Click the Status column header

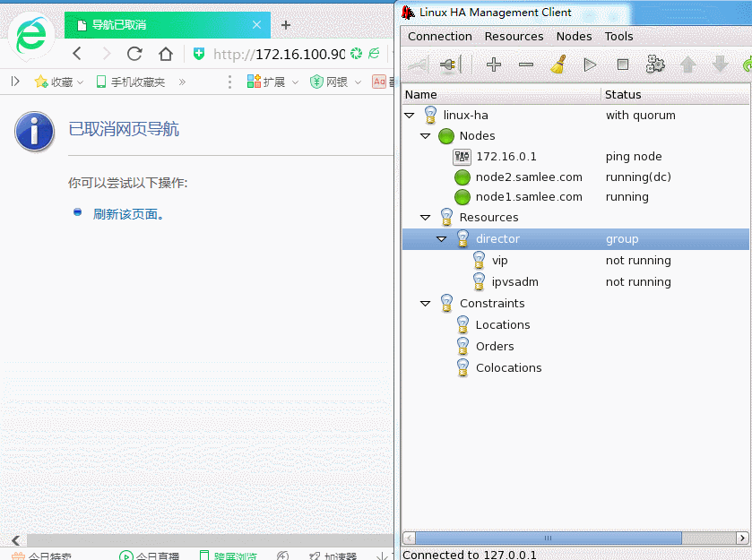[x=675, y=95]
